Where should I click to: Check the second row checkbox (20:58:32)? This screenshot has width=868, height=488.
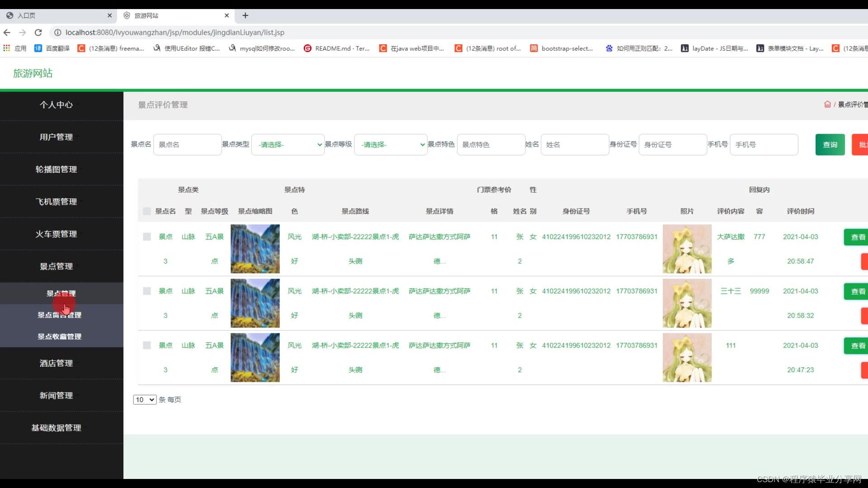click(x=146, y=291)
